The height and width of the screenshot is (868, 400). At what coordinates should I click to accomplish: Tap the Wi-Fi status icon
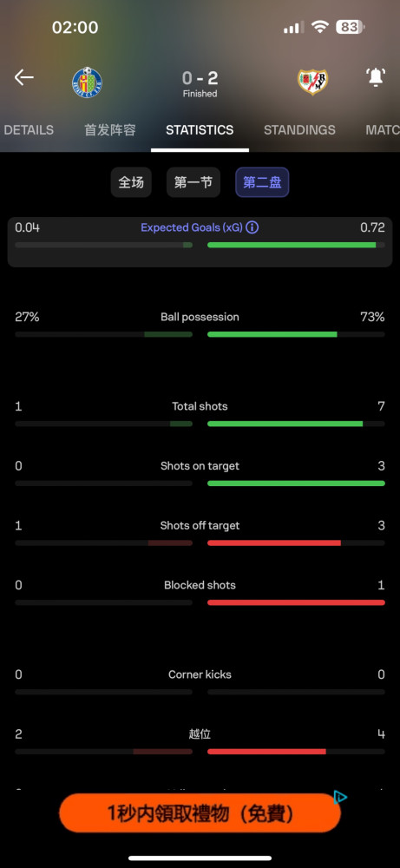point(320,27)
